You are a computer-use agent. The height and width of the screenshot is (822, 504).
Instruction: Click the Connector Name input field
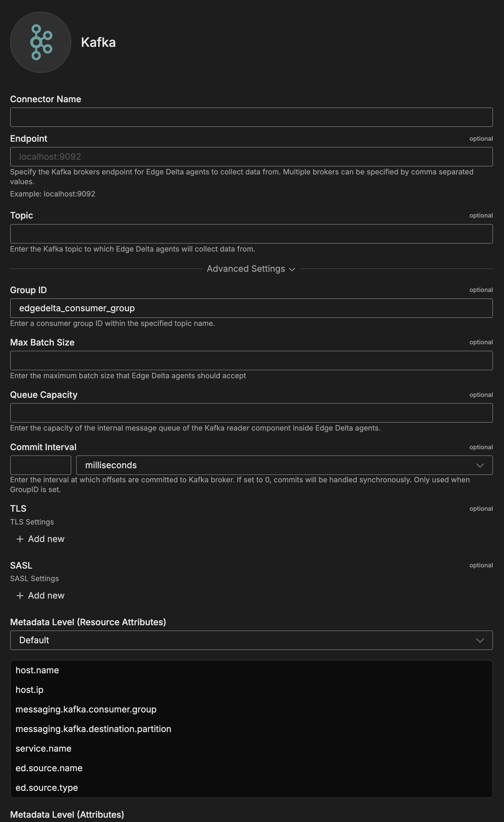click(x=251, y=117)
